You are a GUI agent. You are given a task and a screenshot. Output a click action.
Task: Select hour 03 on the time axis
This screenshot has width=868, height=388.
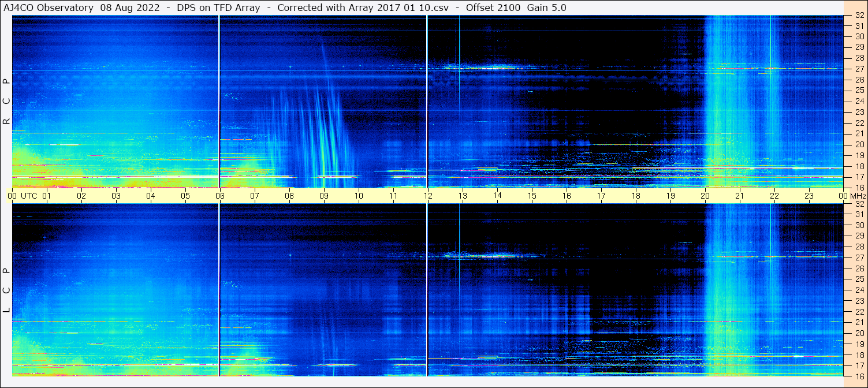pos(116,196)
